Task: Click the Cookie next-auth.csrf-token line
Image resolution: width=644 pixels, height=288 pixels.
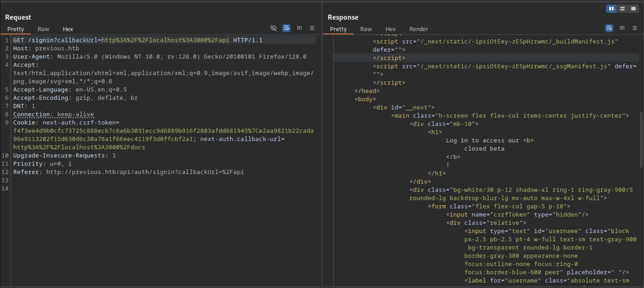Action: [x=66, y=122]
